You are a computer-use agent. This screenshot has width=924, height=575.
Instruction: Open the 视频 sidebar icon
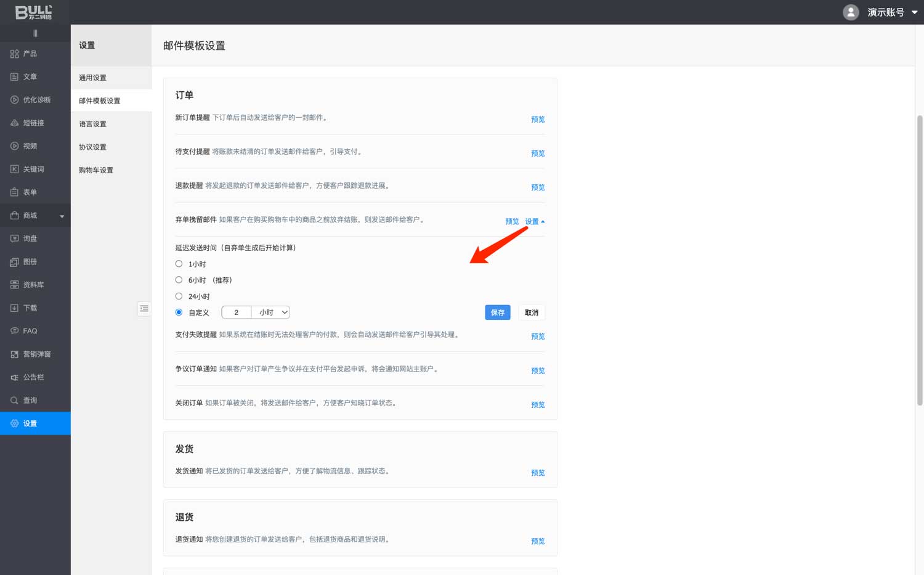(15, 146)
